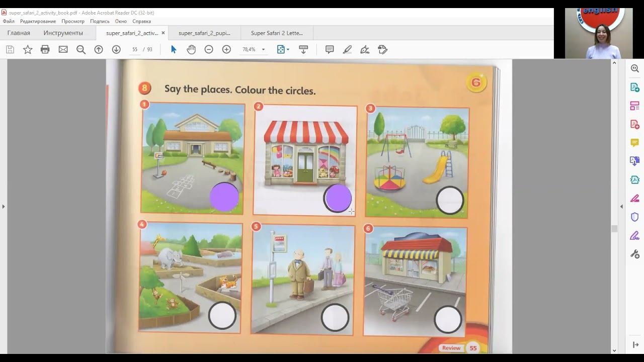The height and width of the screenshot is (362, 644).
Task: Open the zoom level dropdown arrow
Action: (263, 49)
